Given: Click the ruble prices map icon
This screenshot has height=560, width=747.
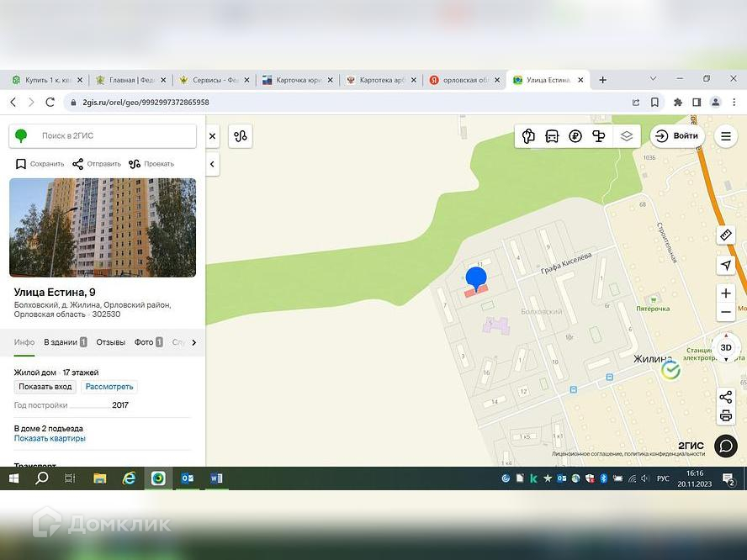Looking at the screenshot, I should 575,136.
